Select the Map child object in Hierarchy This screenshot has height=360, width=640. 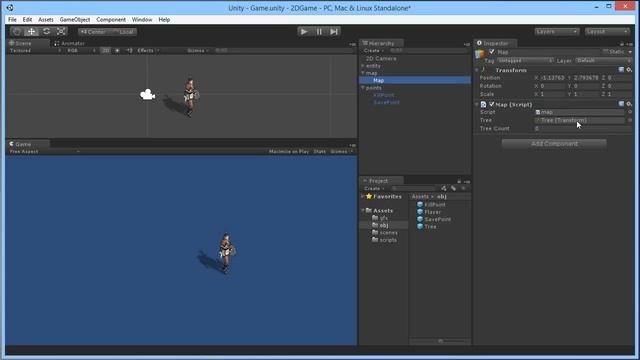(x=415, y=80)
